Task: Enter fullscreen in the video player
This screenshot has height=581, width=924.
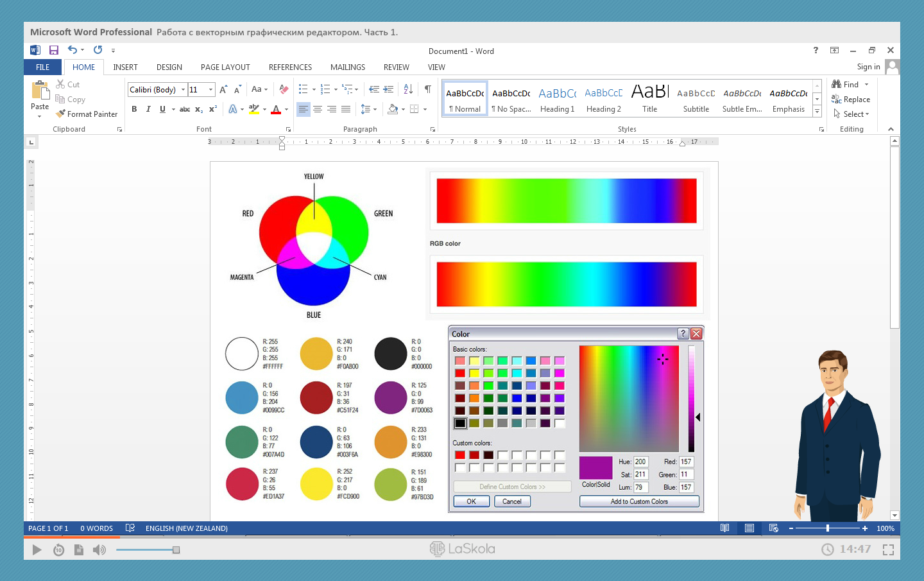Action: [x=888, y=550]
